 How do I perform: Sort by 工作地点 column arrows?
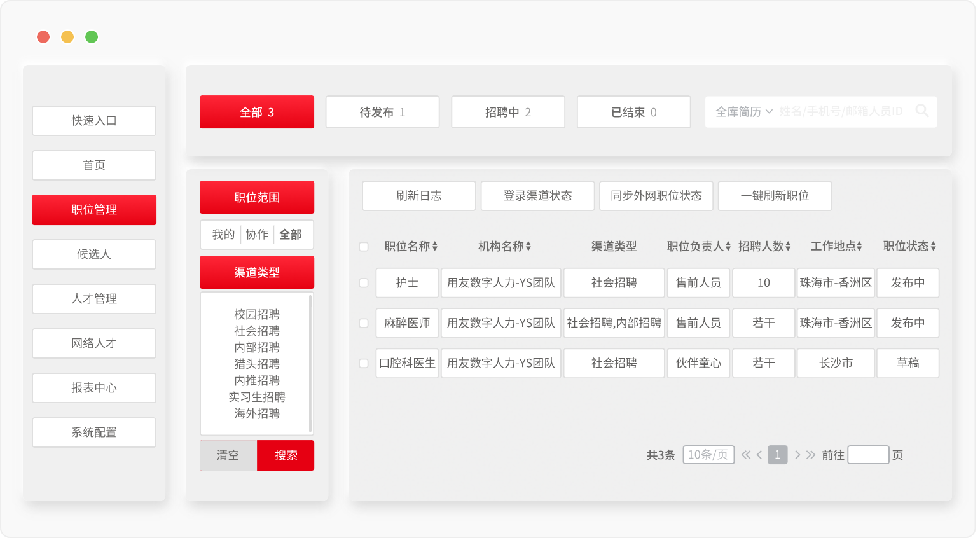click(x=859, y=247)
